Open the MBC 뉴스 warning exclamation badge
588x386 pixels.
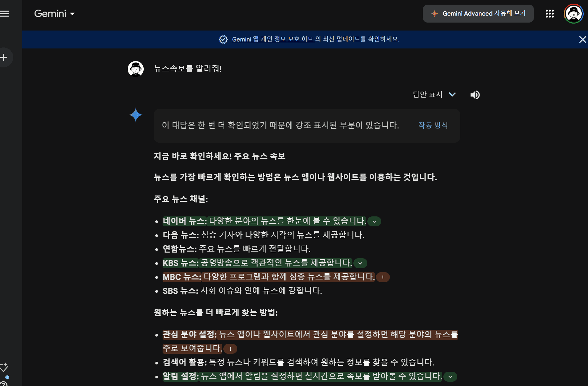pos(383,277)
